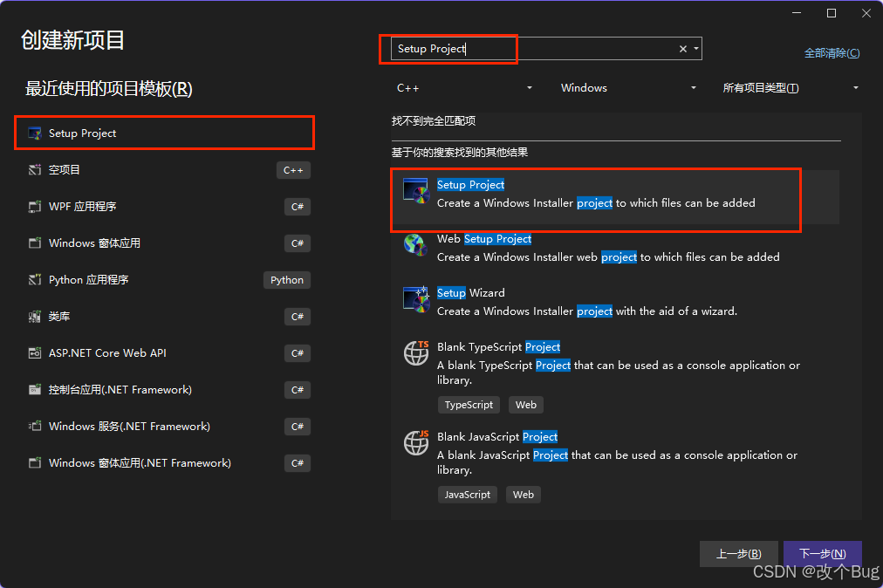Image resolution: width=883 pixels, height=588 pixels.
Task: Click the Windows 窗体应用(.NET Framework) icon
Action: [x=35, y=463]
